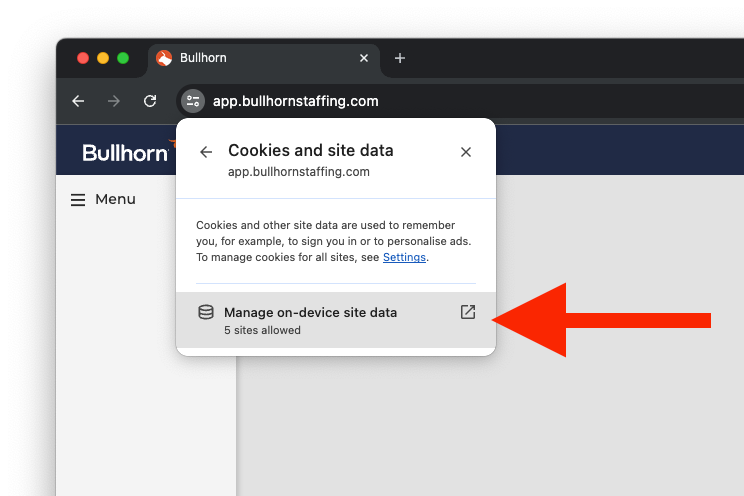Click the external link icon beside Manage on-device
The height and width of the screenshot is (496, 744).
coord(468,312)
